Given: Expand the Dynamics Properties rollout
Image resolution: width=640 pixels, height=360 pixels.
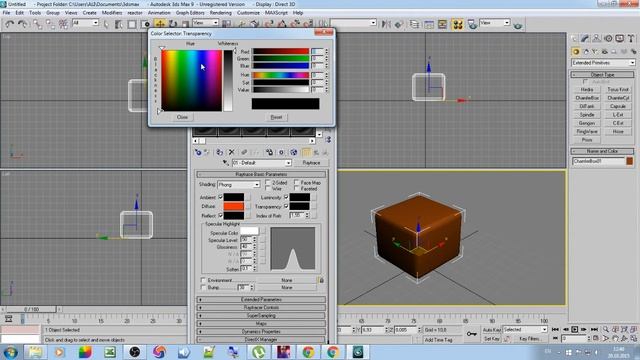Looking at the screenshot, I should pyautogui.click(x=261, y=331).
